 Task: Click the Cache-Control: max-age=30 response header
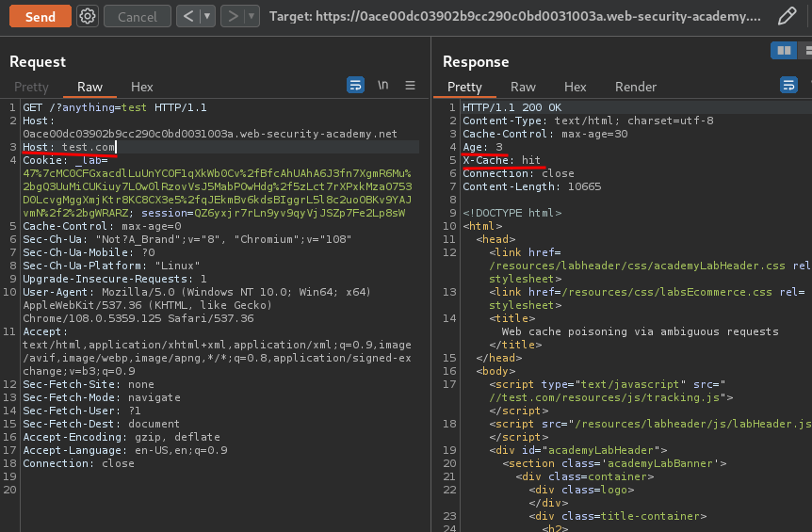(x=544, y=134)
